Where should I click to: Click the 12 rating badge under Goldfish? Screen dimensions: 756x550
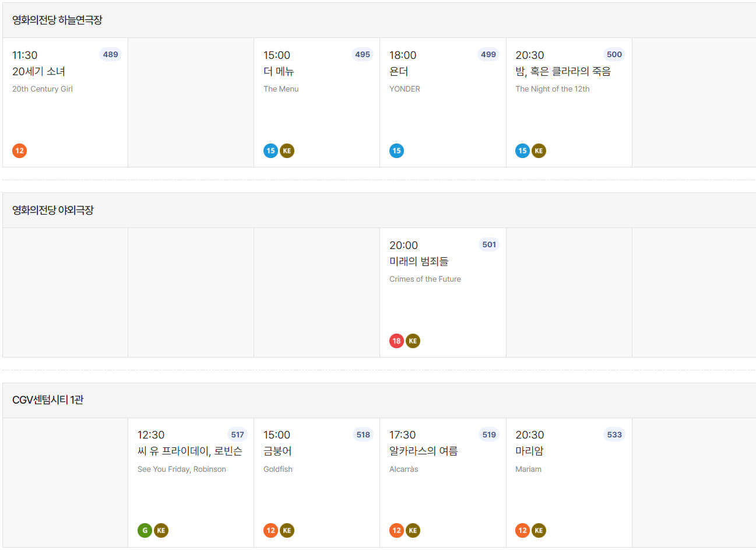pyautogui.click(x=270, y=530)
